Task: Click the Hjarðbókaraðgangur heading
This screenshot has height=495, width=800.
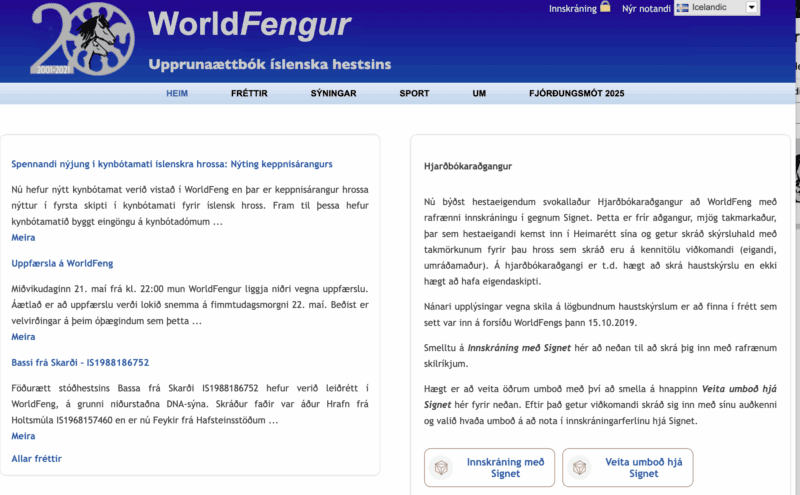Action: (x=468, y=166)
